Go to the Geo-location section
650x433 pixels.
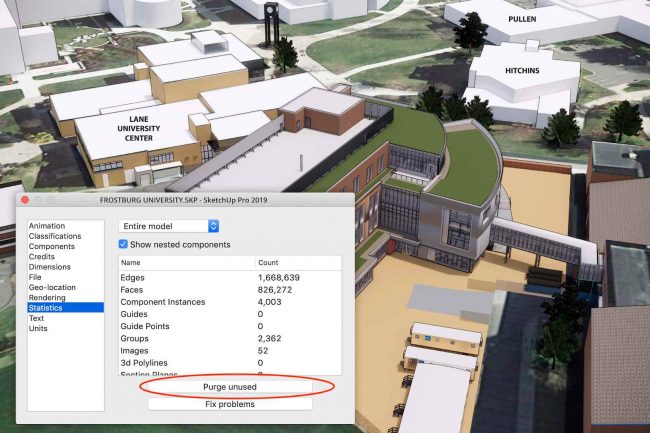pyautogui.click(x=52, y=287)
